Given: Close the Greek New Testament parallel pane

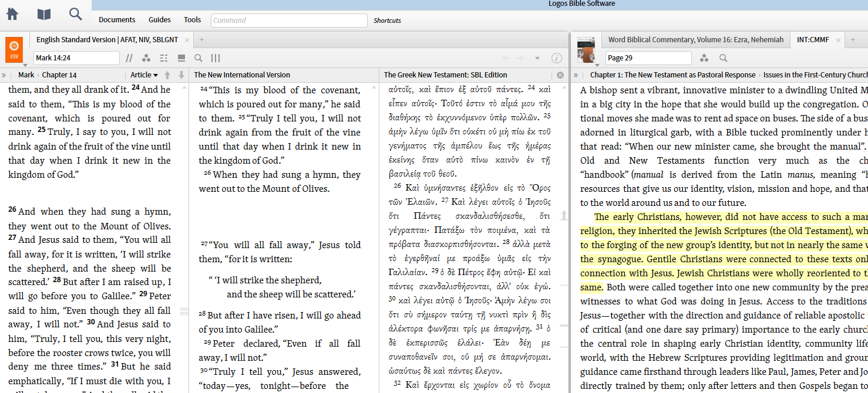Looking at the screenshot, I should coord(560,75).
